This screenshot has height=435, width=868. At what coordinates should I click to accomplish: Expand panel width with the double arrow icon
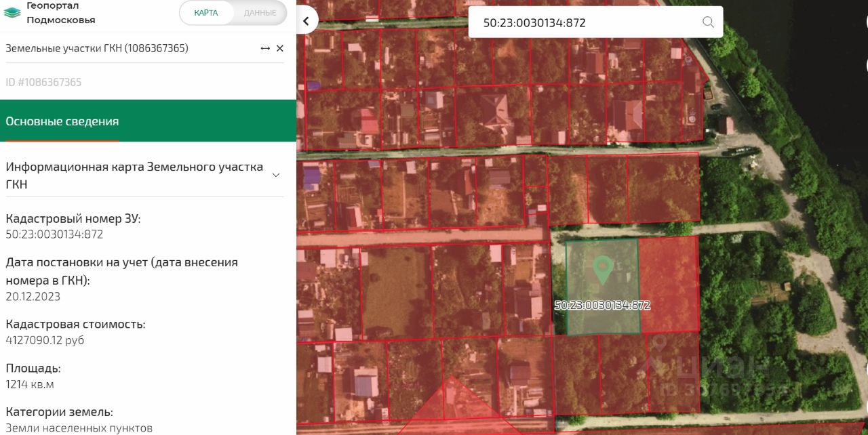pyautogui.click(x=265, y=48)
